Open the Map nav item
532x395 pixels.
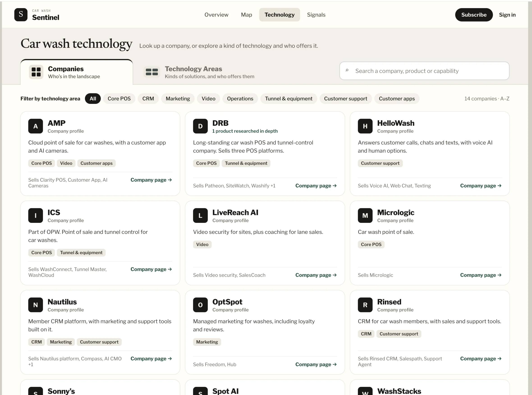tap(246, 15)
